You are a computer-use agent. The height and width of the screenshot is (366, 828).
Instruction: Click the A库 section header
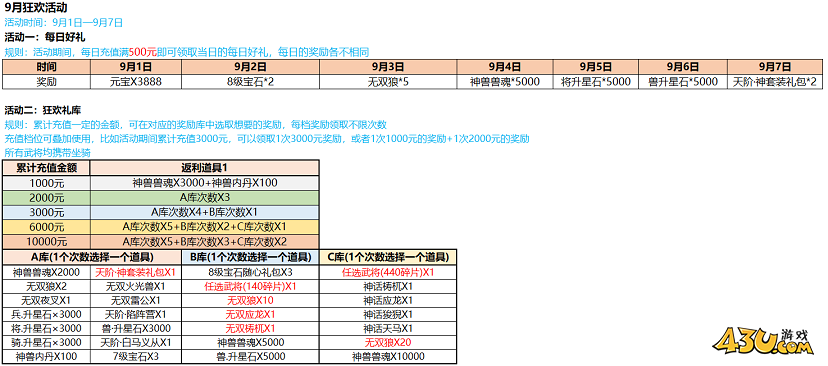[92, 257]
